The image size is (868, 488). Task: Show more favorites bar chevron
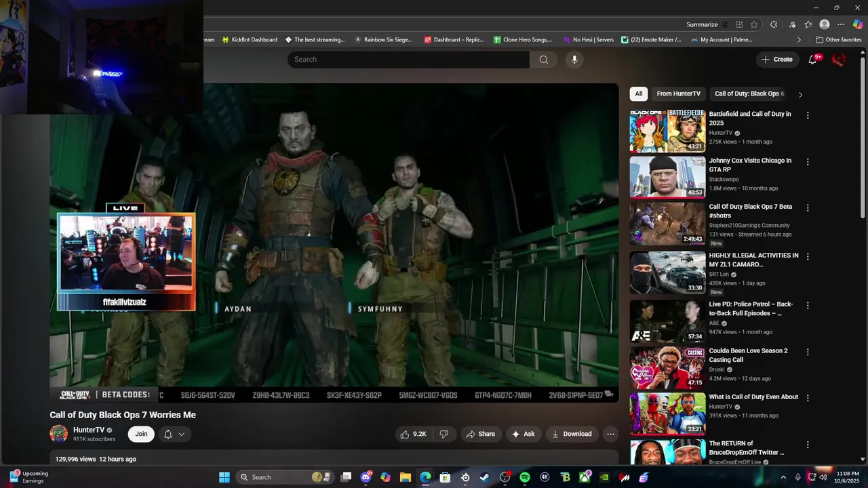[x=799, y=40]
